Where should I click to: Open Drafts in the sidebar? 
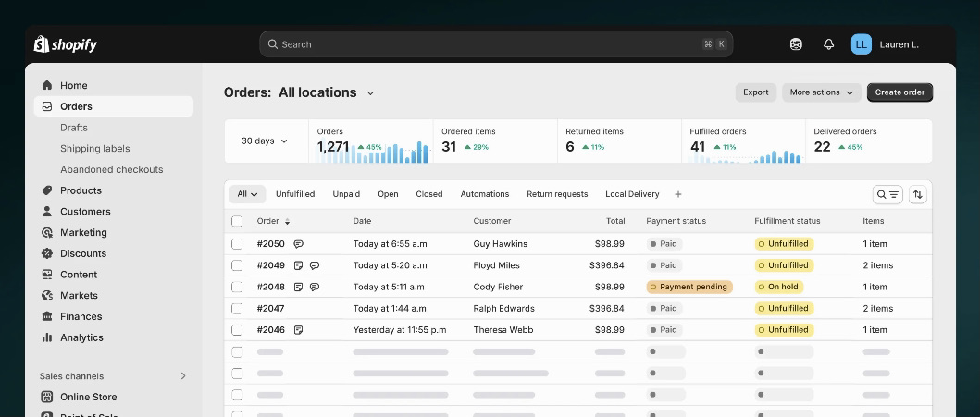[x=74, y=128]
